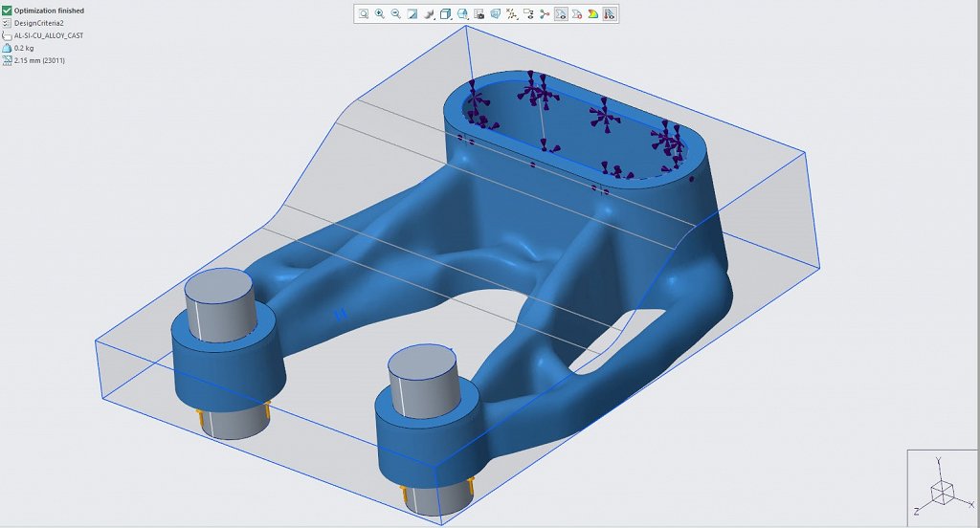
Task: Toggle the highlighted geometry visibility eye icon
Action: [561, 14]
